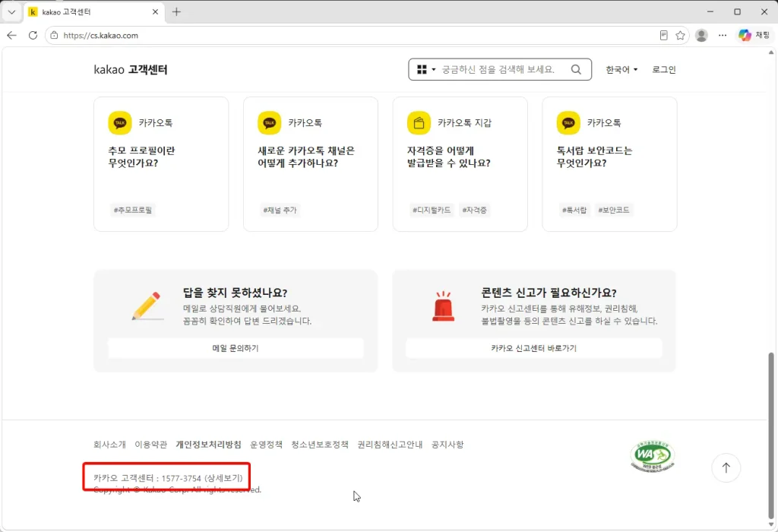Open the 톡서랍 보안코드는 무엇인가요? card

click(x=609, y=164)
